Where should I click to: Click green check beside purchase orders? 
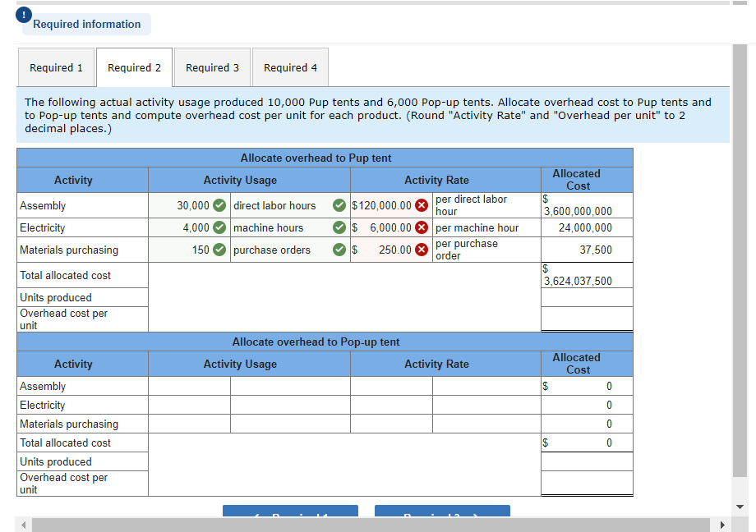339,250
